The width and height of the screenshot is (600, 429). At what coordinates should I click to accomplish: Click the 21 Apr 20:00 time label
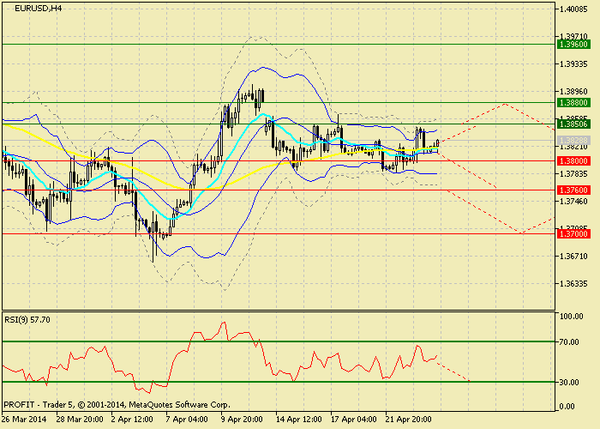tap(408, 419)
